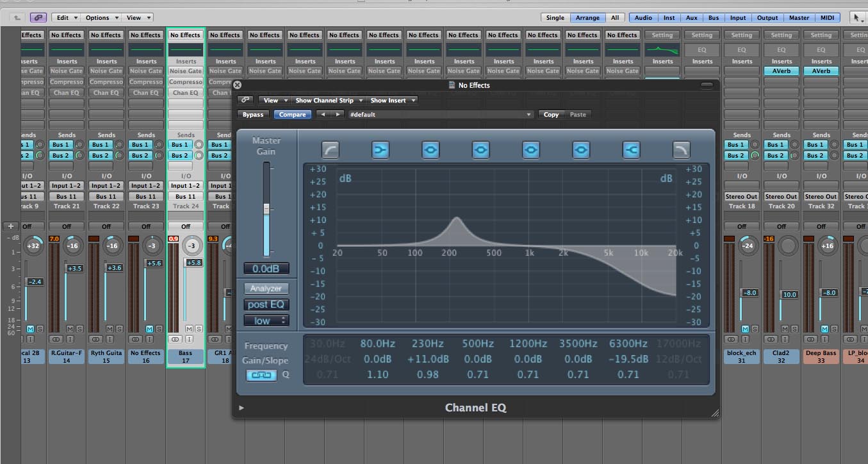Open the #default preset dropdown
Viewport: 868px width, 464px height.
click(440, 115)
